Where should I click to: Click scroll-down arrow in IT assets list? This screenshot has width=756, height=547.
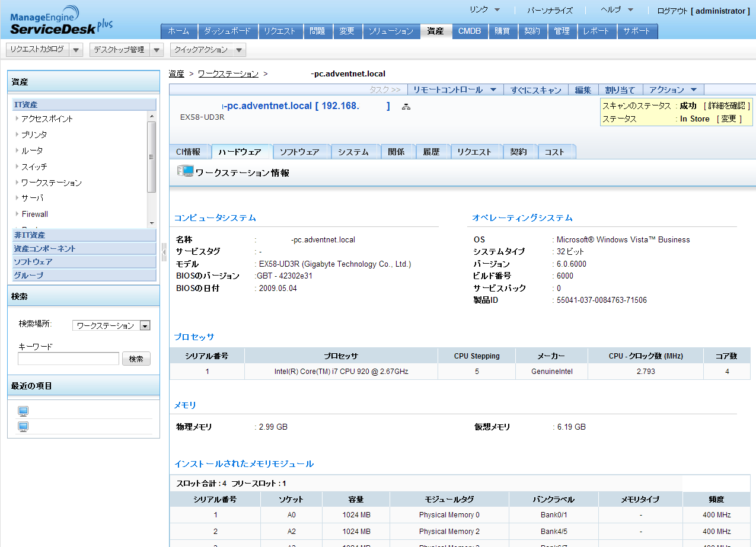tap(152, 223)
